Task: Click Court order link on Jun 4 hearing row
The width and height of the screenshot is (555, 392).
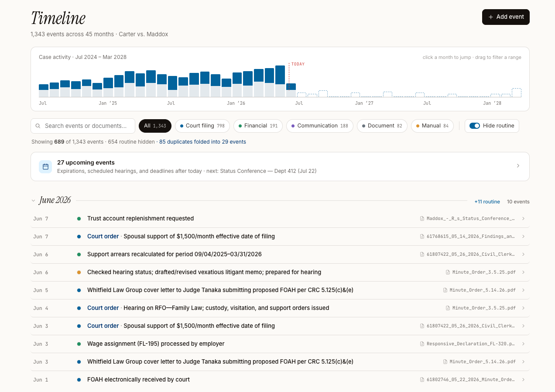Action: point(103,308)
